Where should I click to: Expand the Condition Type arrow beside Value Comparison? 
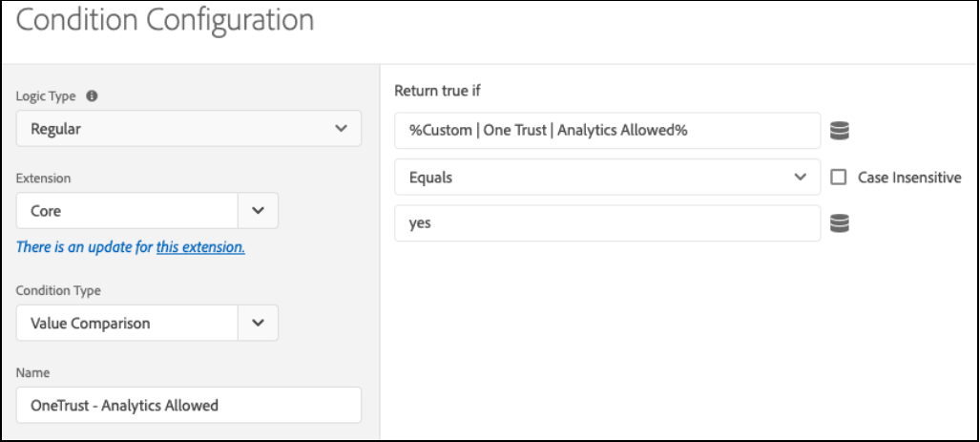(259, 324)
